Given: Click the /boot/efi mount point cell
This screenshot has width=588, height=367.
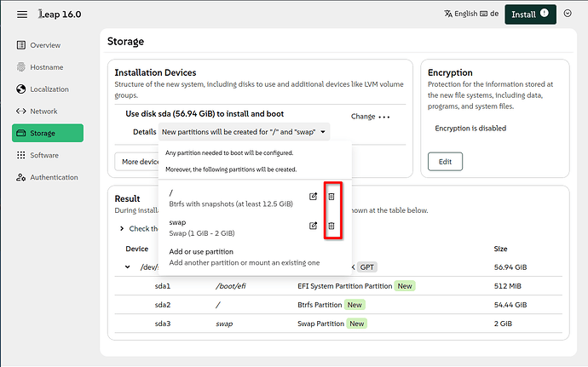Looking at the screenshot, I should tap(231, 286).
